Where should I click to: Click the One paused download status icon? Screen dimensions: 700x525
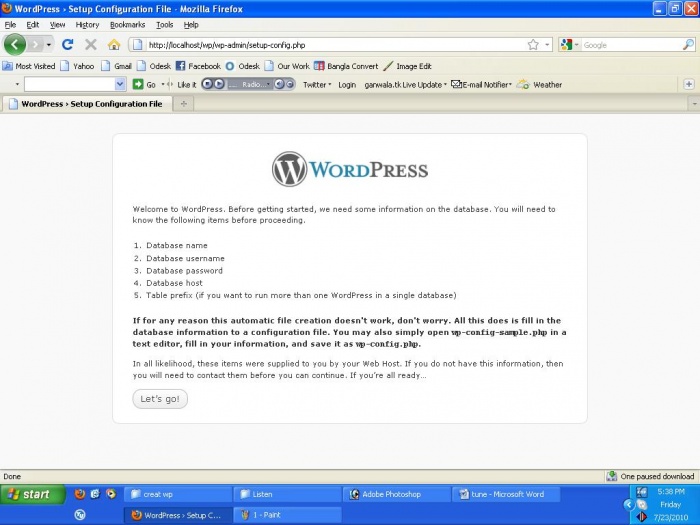click(x=612, y=476)
